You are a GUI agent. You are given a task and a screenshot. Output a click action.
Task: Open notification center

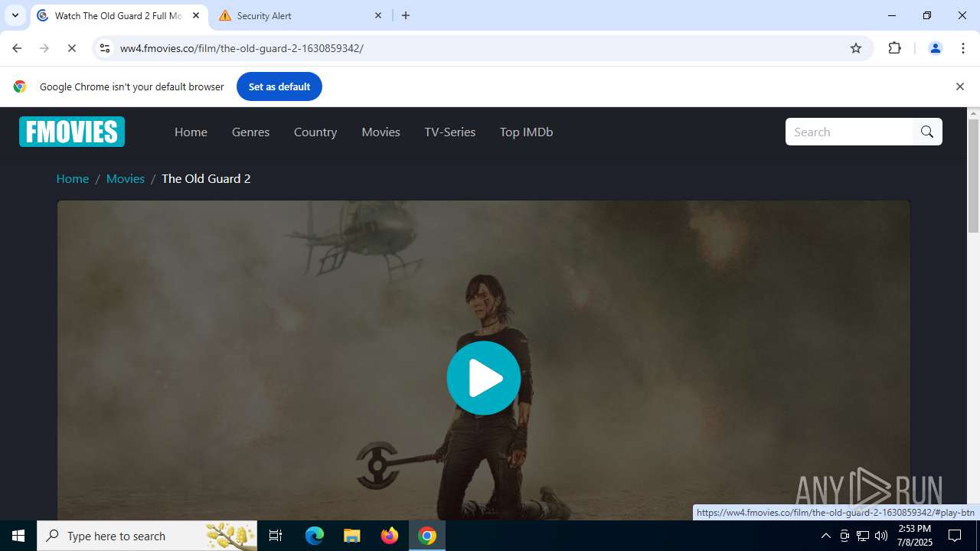955,536
